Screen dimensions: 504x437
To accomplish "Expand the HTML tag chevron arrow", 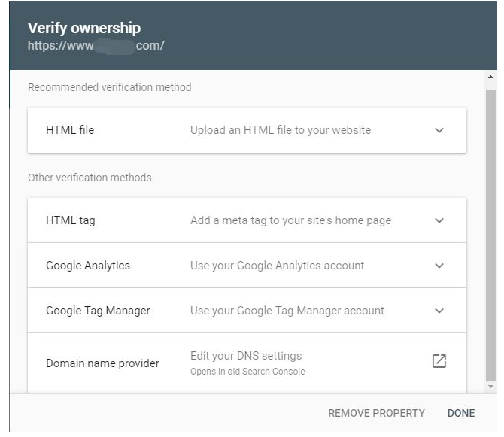I will 439,220.
